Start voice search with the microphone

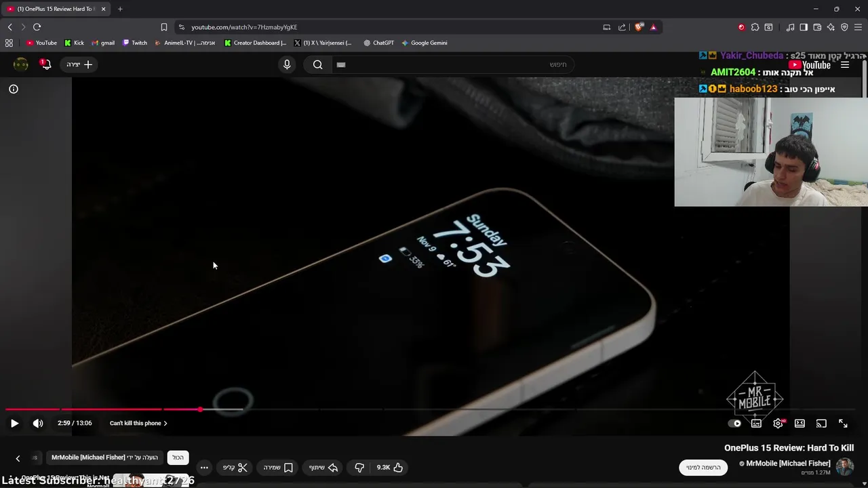pos(287,64)
